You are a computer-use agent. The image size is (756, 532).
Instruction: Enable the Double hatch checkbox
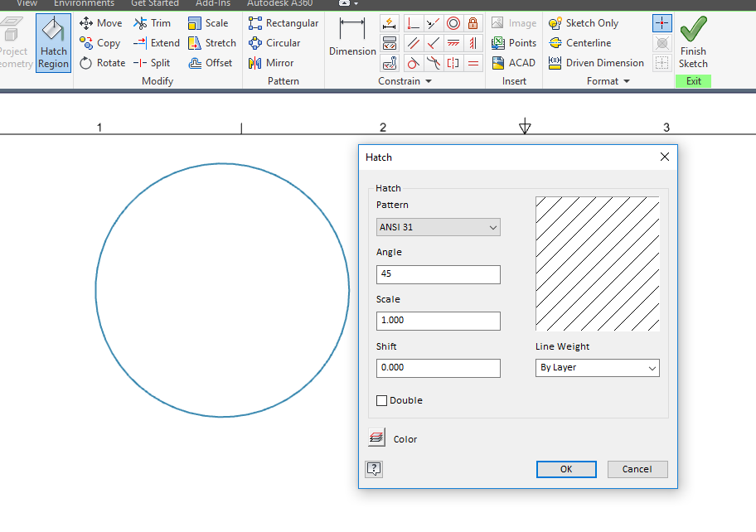click(x=381, y=400)
